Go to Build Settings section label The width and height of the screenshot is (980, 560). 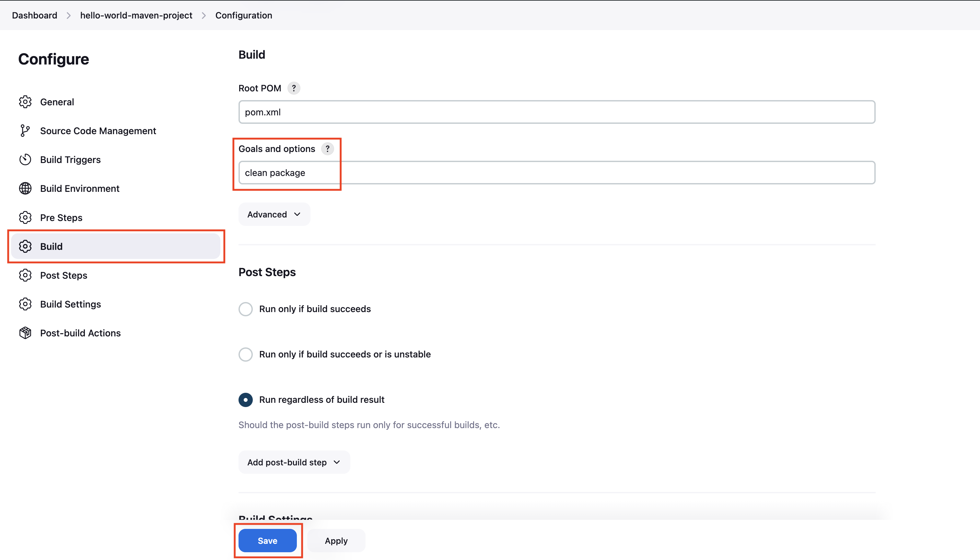click(70, 304)
